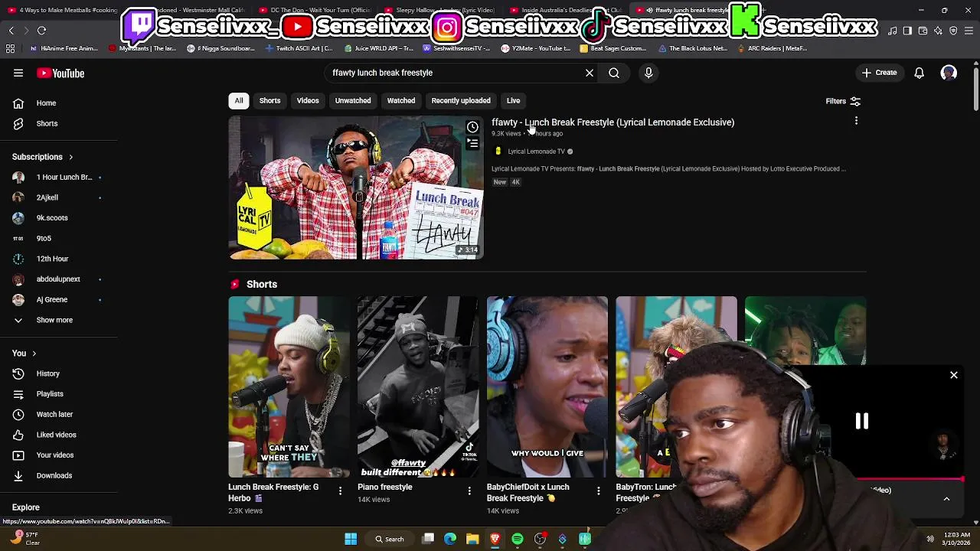
Task: Select the Videos filter chip
Action: [308, 101]
